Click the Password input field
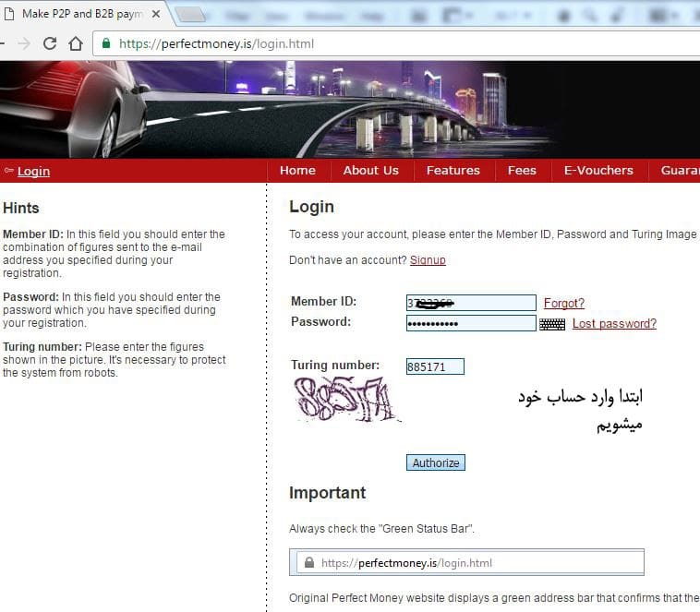The width and height of the screenshot is (700, 612). pos(471,323)
